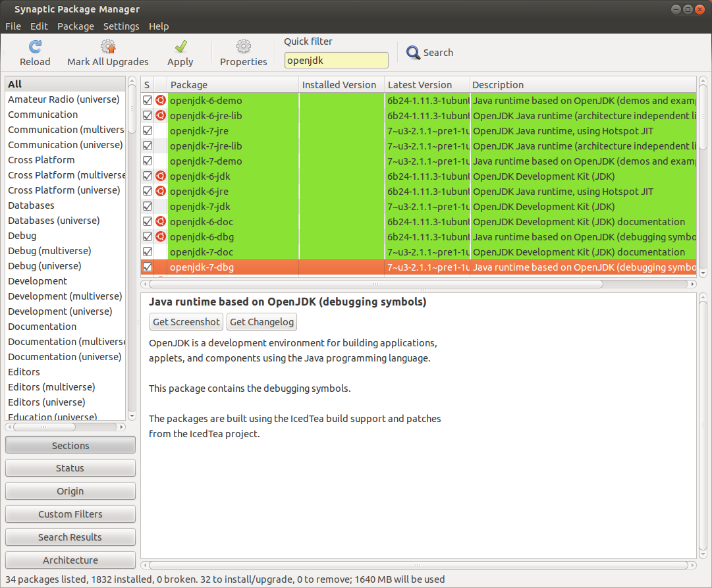Click the Get Changelog button
The width and height of the screenshot is (712, 588).
[x=261, y=322]
